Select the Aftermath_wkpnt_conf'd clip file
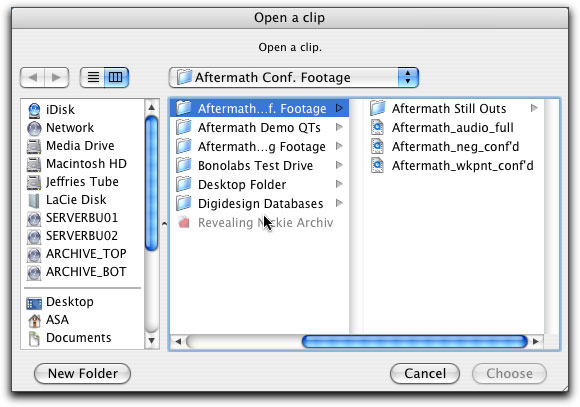The height and width of the screenshot is (407, 580). [x=452, y=165]
